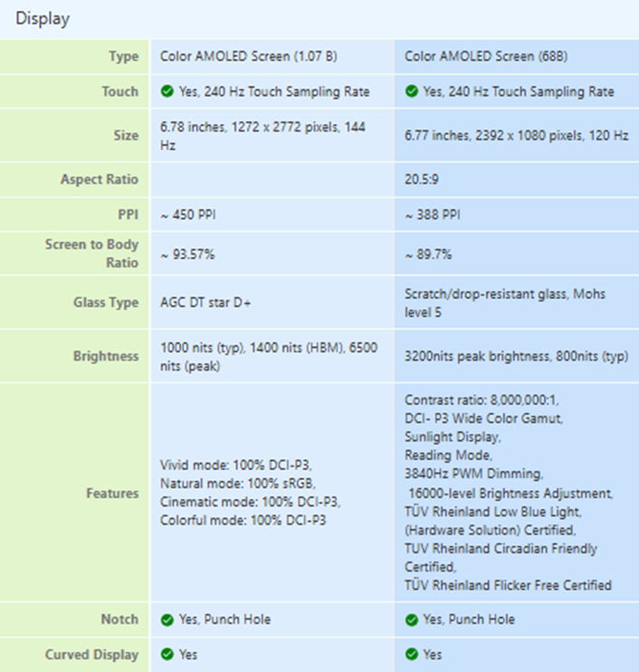
Task: Select the '20.5:9' aspect ratio value
Action: (423, 179)
